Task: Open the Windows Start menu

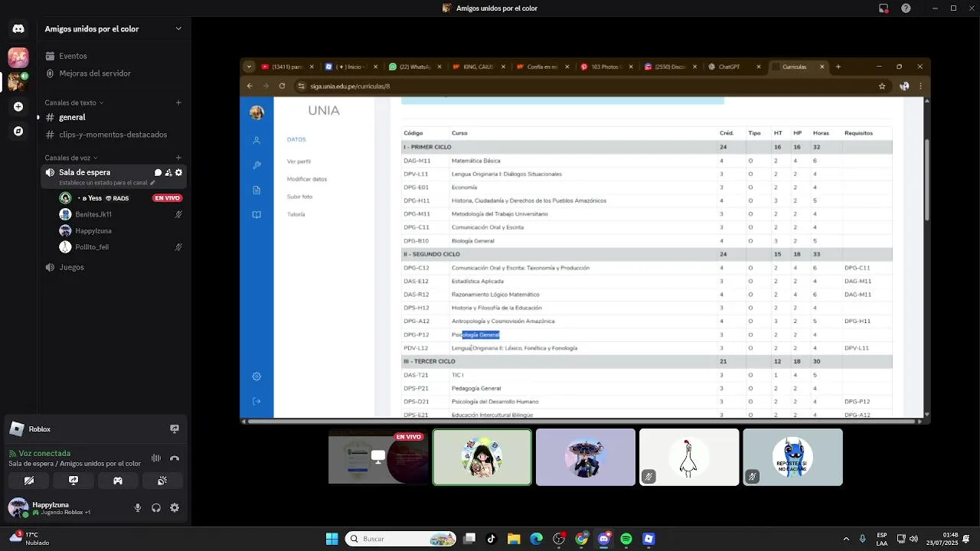Action: [332, 539]
